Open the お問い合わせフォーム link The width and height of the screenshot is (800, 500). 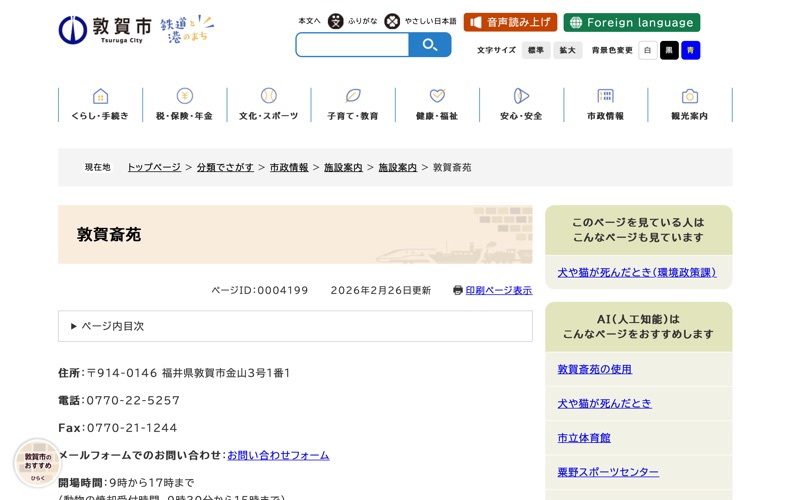click(278, 455)
